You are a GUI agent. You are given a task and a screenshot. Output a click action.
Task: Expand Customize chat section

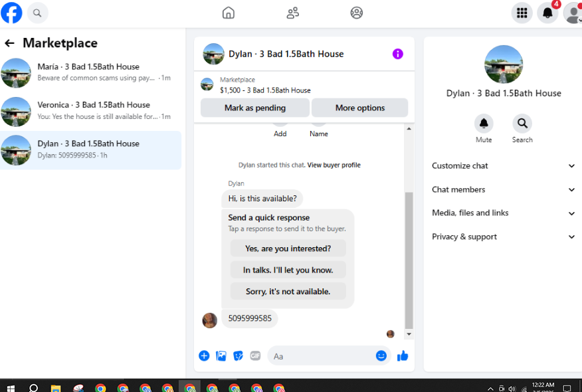(503, 165)
